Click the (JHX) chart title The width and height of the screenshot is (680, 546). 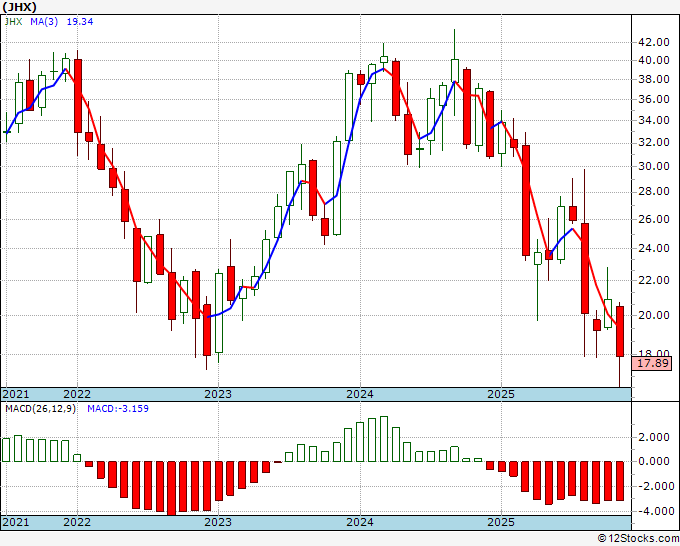coord(20,7)
